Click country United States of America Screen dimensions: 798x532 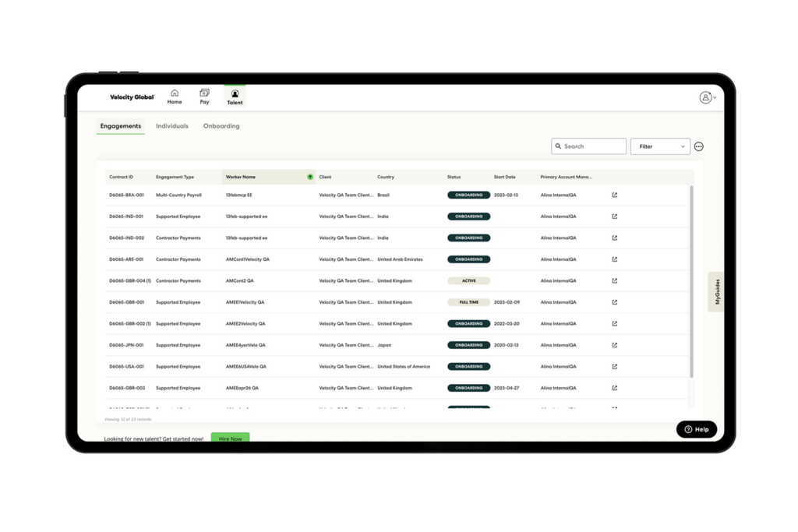[404, 366]
